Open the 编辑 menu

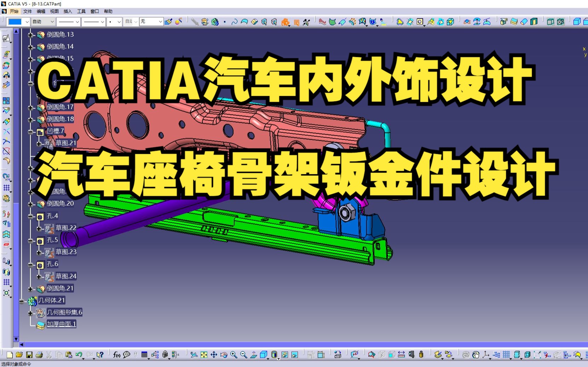[x=41, y=11]
